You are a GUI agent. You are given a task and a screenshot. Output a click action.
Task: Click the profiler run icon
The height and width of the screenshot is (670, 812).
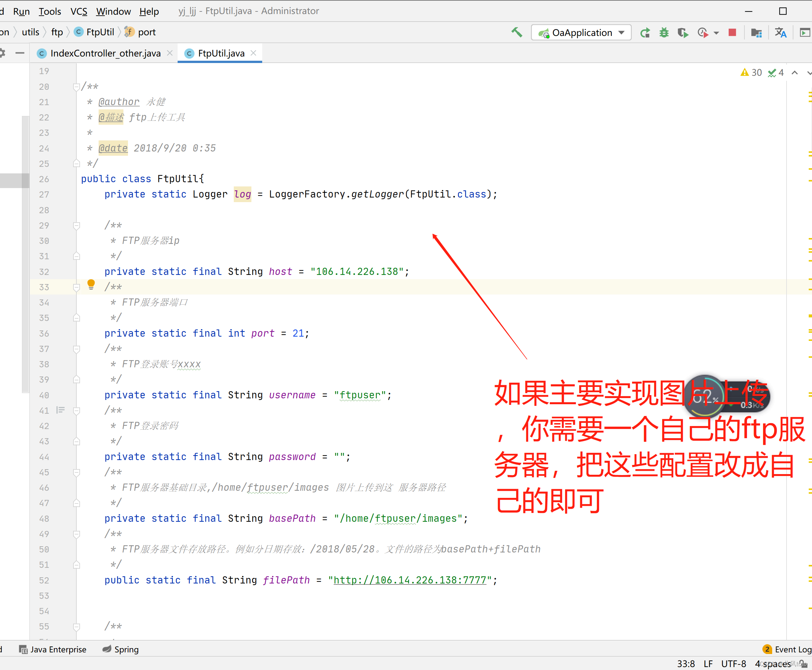pyautogui.click(x=703, y=33)
